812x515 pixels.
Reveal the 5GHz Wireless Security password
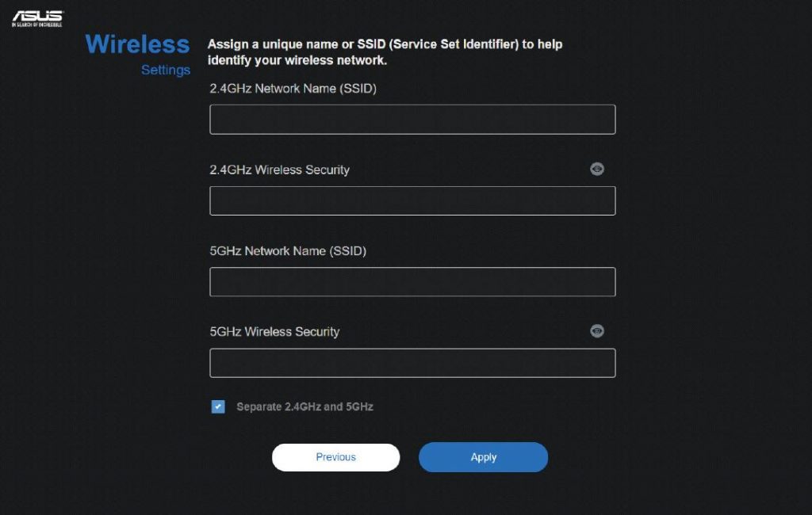pyautogui.click(x=596, y=330)
